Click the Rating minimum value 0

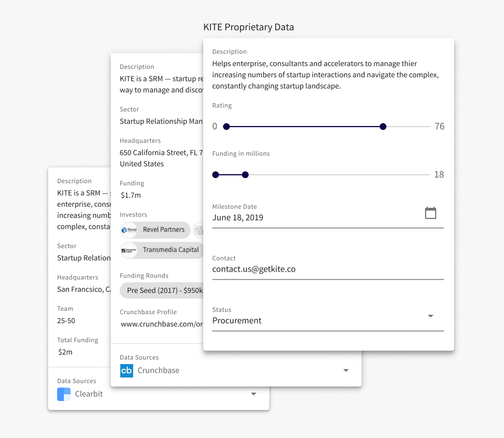pos(214,126)
